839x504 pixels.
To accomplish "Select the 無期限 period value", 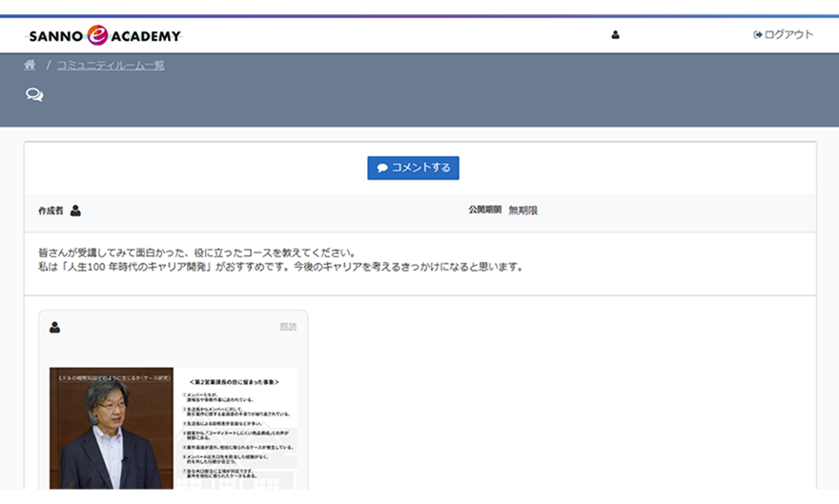I will (522, 210).
